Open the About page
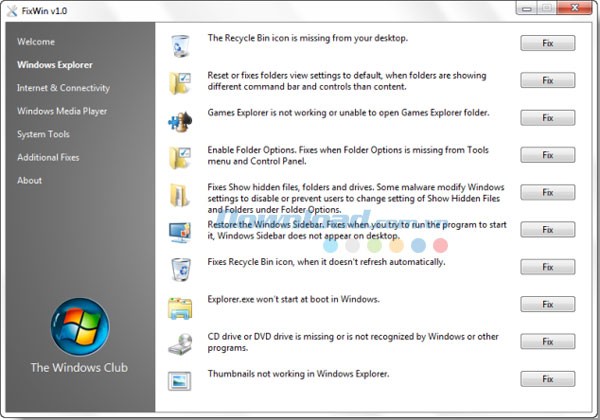 point(30,180)
